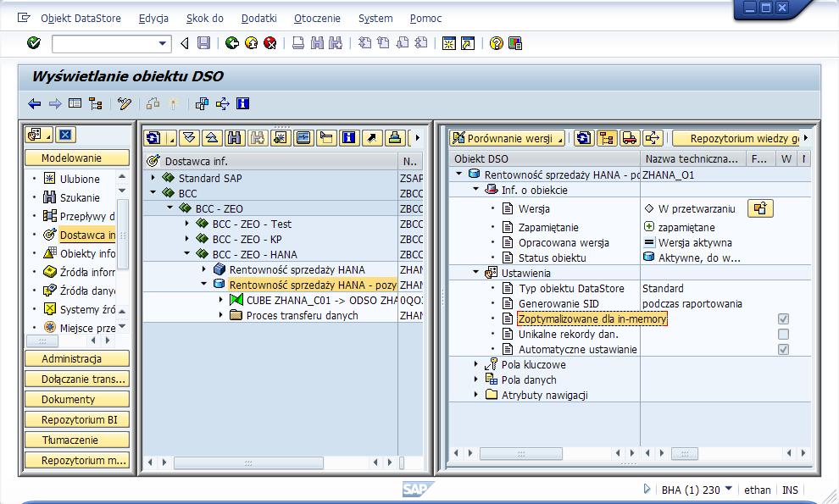This screenshot has height=504, width=839.
Task: Close the navigation pane with X icon
Action: coord(65,135)
